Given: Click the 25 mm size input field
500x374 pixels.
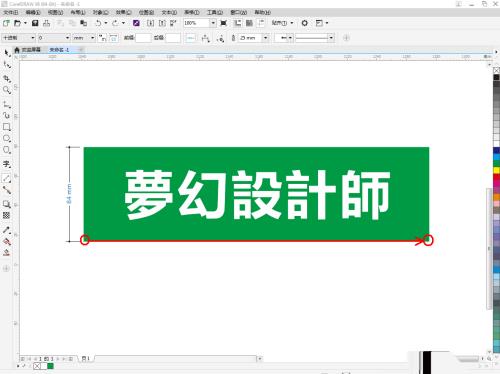Looking at the screenshot, I should point(251,38).
